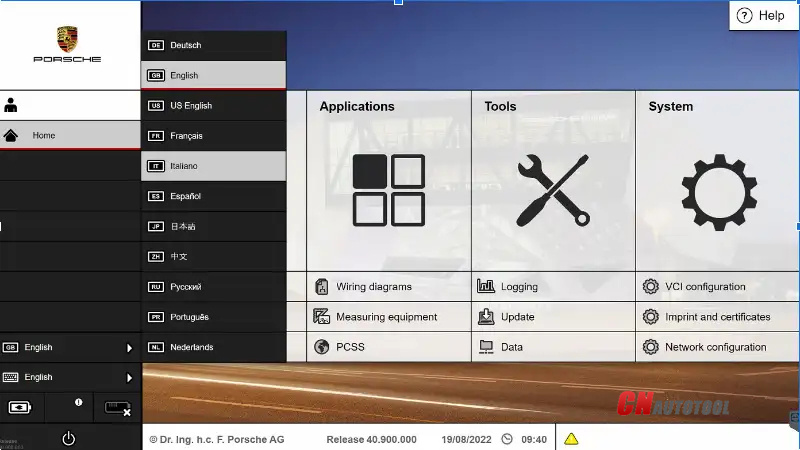The width and height of the screenshot is (800, 450).
Task: Select Français language
Action: click(x=213, y=136)
